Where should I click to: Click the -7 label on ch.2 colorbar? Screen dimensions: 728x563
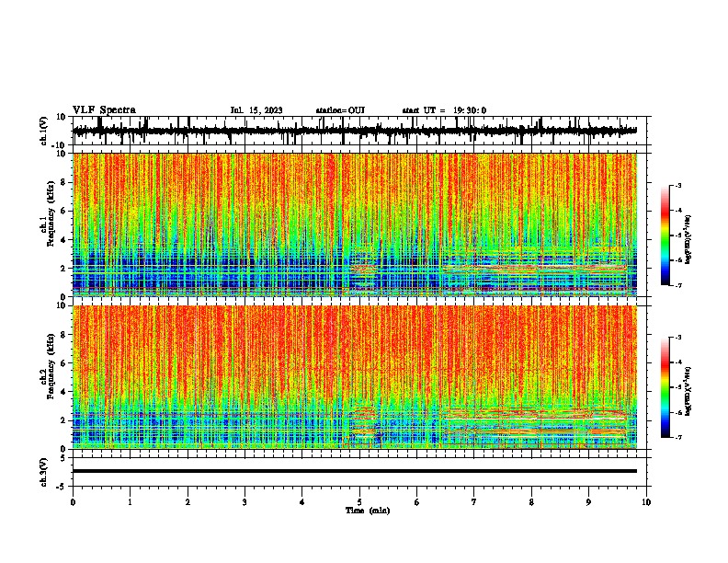coord(677,438)
